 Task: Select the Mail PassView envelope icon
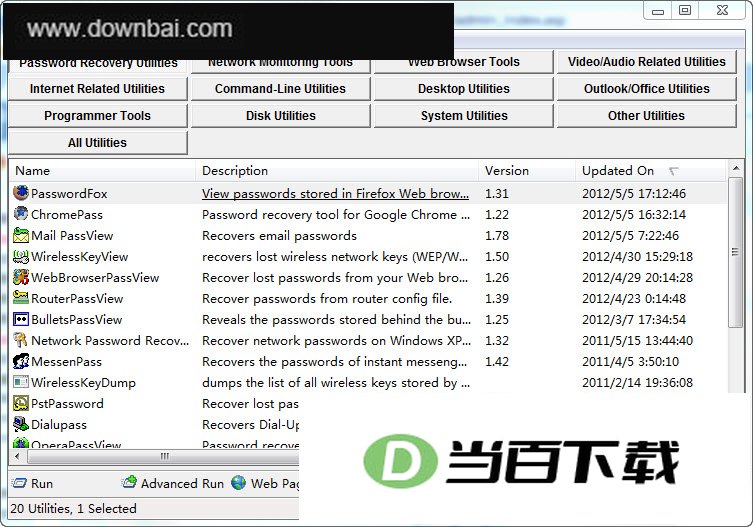[x=21, y=235]
